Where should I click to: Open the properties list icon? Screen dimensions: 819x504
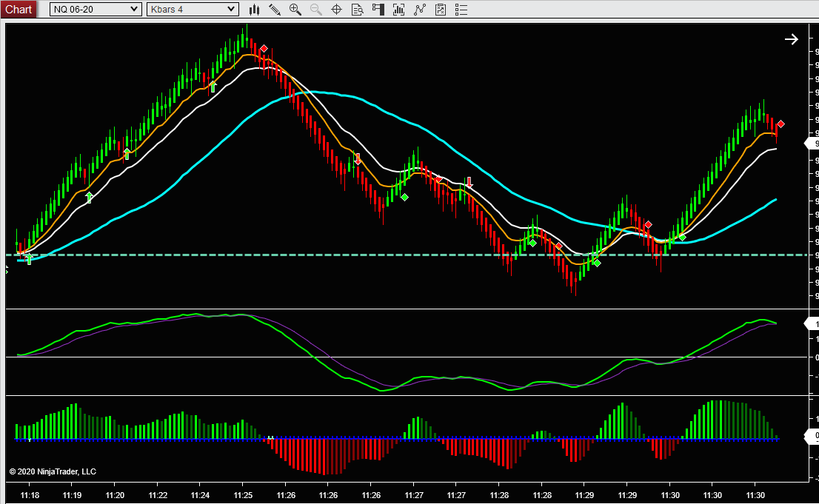click(461, 10)
